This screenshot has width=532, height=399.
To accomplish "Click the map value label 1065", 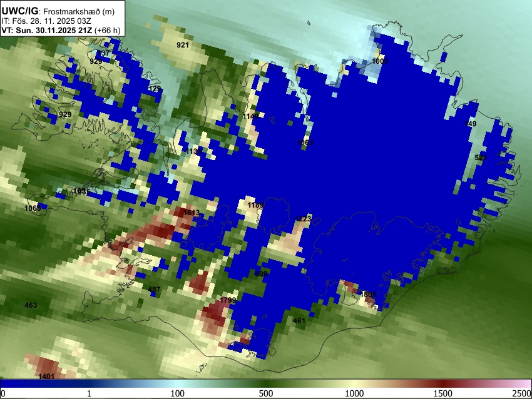I will (x=33, y=208).
